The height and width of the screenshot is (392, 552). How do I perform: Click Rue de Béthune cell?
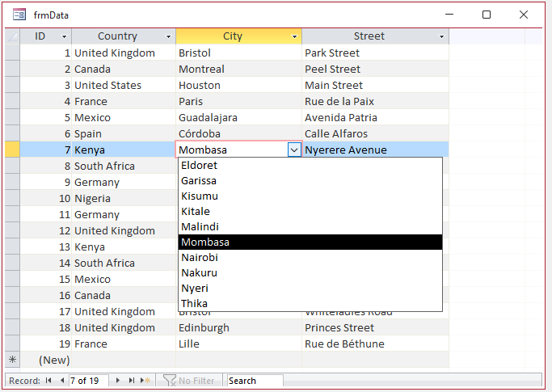click(375, 344)
